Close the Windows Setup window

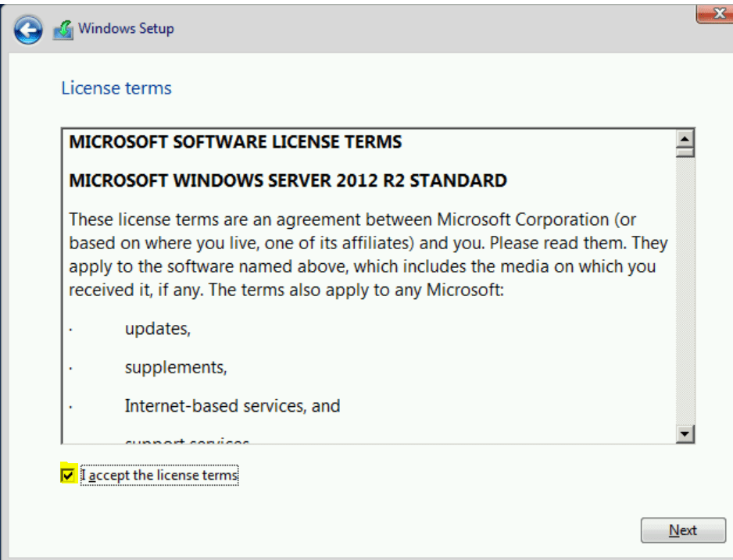715,12
